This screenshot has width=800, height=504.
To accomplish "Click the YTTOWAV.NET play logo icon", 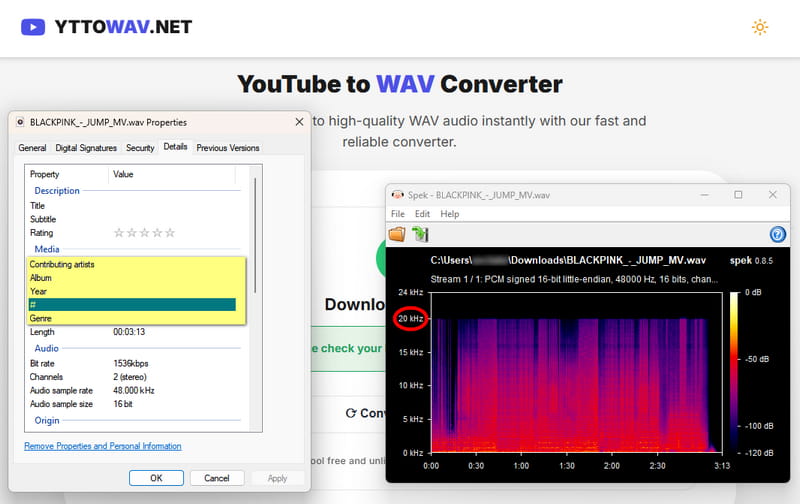I will click(33, 27).
